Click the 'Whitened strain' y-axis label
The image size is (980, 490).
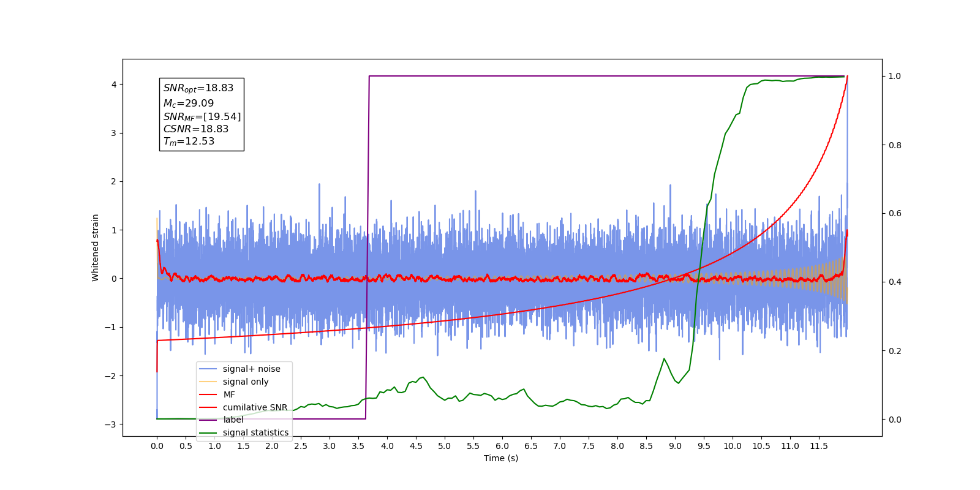click(95, 247)
